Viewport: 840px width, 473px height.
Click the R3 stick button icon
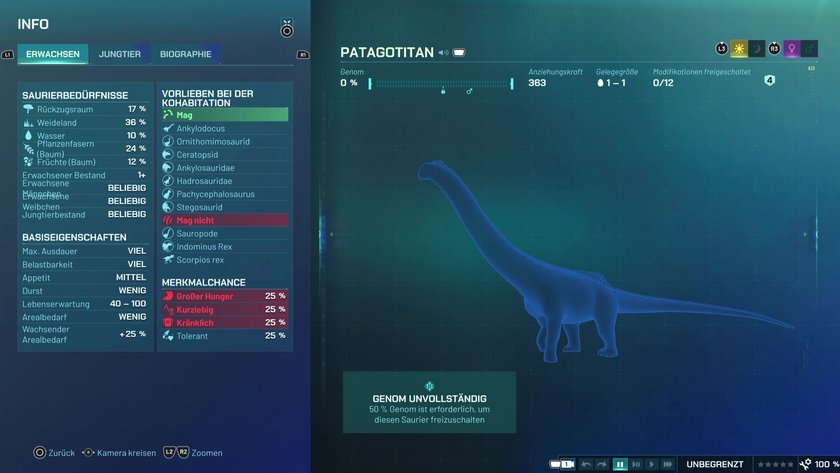click(x=774, y=49)
